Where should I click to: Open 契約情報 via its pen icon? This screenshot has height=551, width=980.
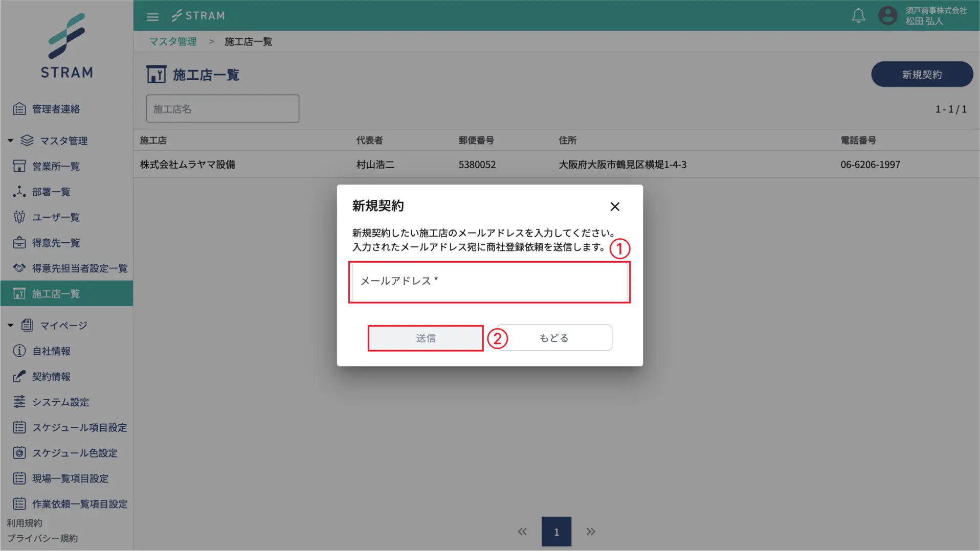point(19,377)
